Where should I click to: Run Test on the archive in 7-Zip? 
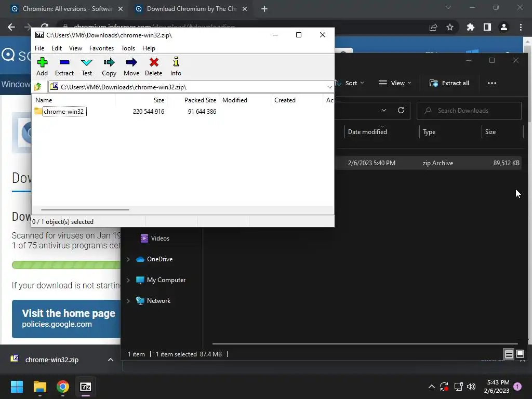pos(87,67)
